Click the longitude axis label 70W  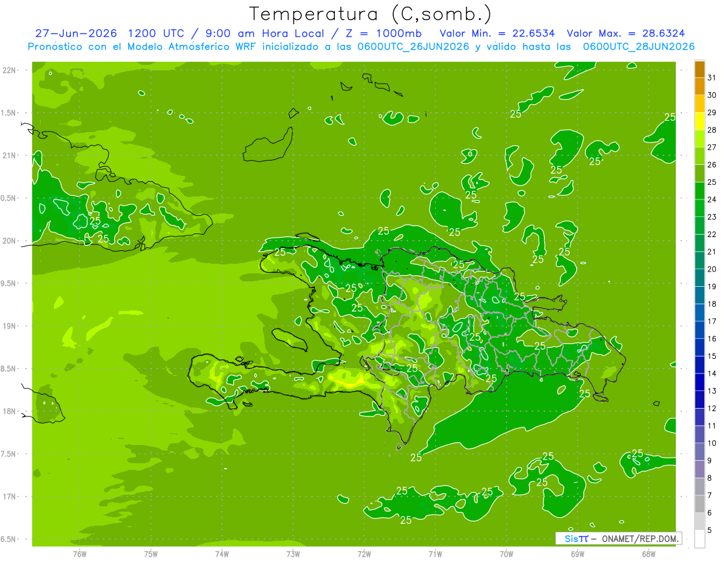pos(507,554)
